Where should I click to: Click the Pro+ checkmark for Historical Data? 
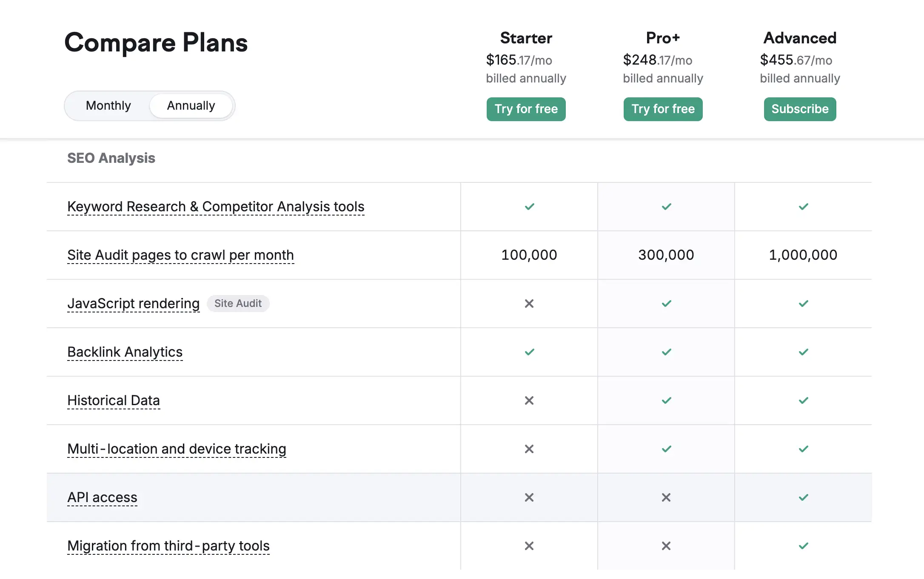666,400
